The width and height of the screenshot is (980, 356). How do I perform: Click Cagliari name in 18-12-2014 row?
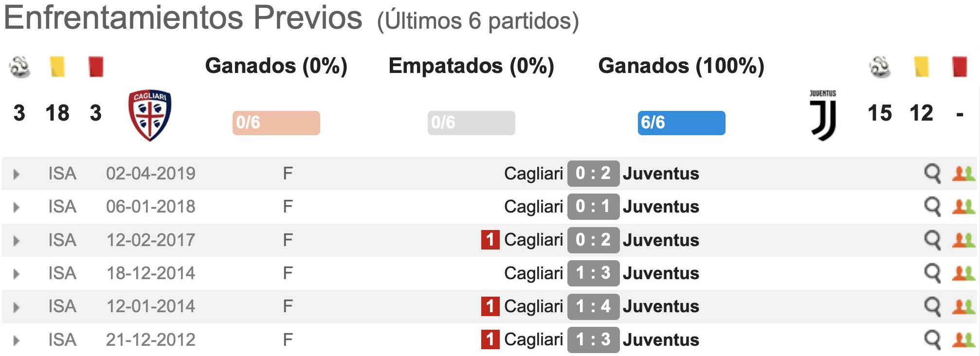[533, 273]
